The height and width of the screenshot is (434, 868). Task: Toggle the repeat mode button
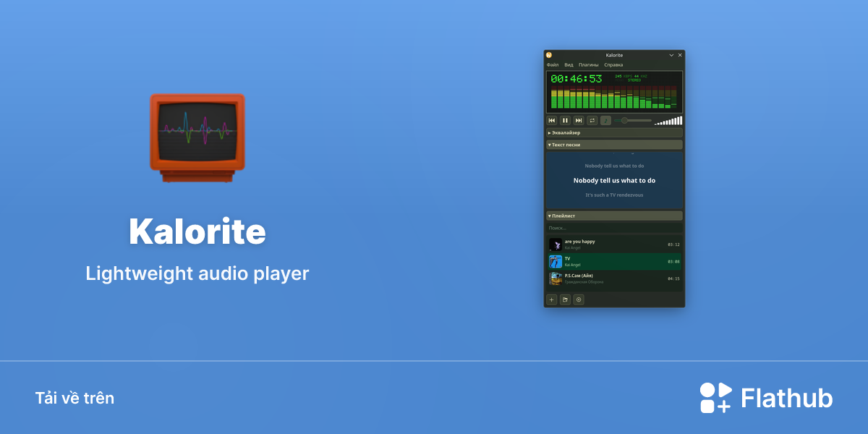click(x=592, y=120)
